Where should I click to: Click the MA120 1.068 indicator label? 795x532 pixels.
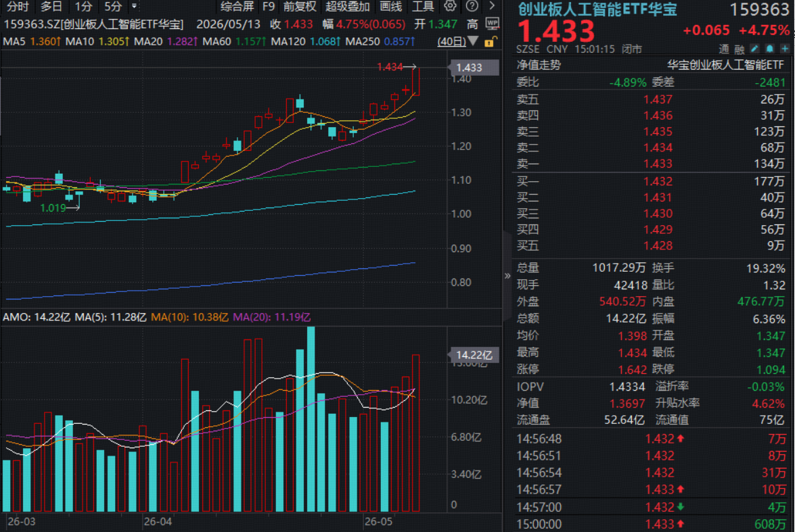306,41
